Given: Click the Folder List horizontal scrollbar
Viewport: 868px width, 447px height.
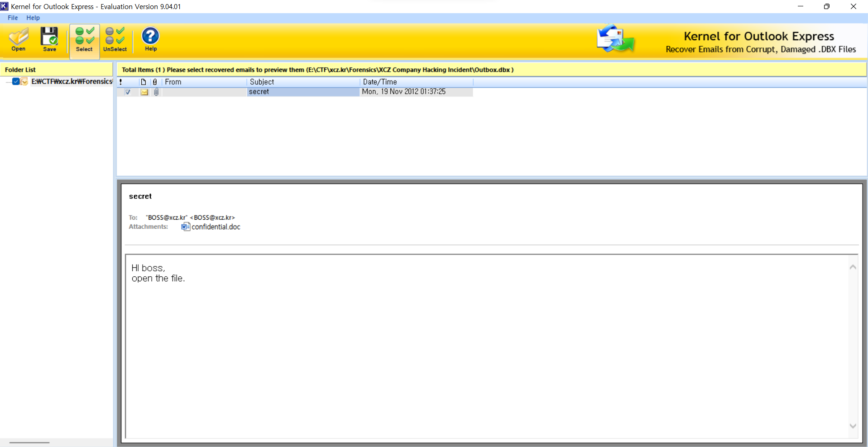Looking at the screenshot, I should coord(29,442).
